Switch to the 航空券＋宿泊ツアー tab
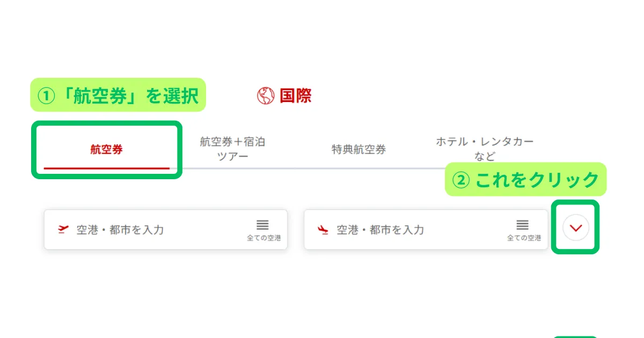644x338 pixels. pos(232,149)
